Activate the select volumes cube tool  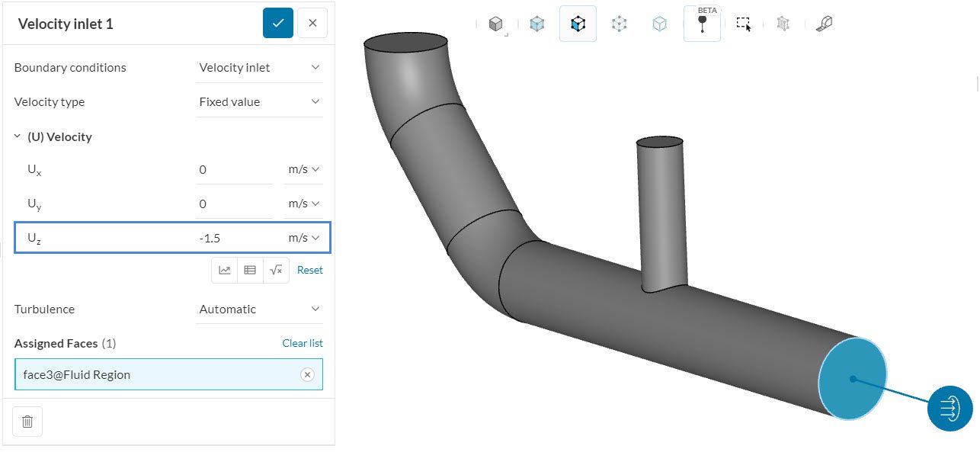pos(537,24)
